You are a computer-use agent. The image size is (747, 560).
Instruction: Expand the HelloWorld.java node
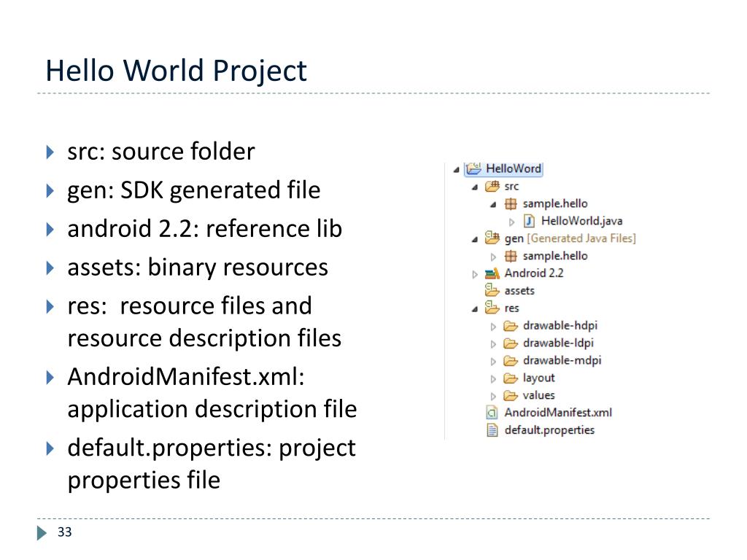coord(511,222)
